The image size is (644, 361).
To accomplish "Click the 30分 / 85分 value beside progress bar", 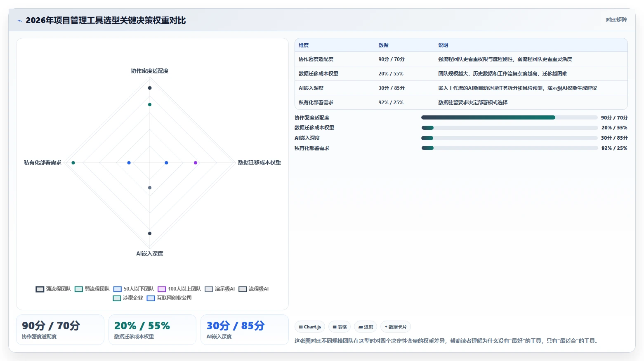I will coord(614,138).
